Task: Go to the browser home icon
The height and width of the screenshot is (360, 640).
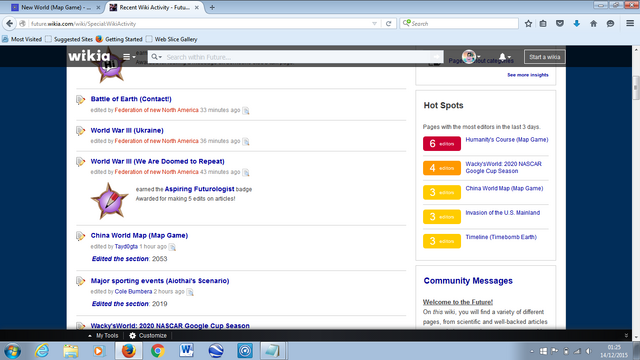Action: (593, 24)
